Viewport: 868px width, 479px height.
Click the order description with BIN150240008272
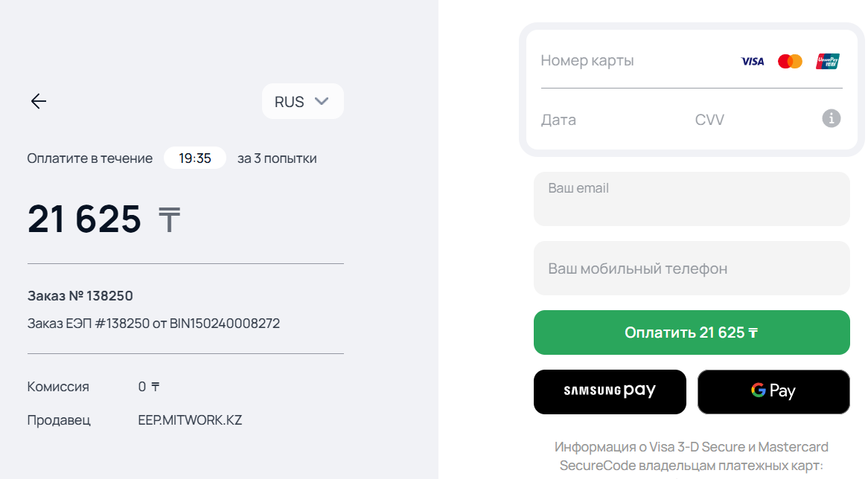click(x=153, y=324)
